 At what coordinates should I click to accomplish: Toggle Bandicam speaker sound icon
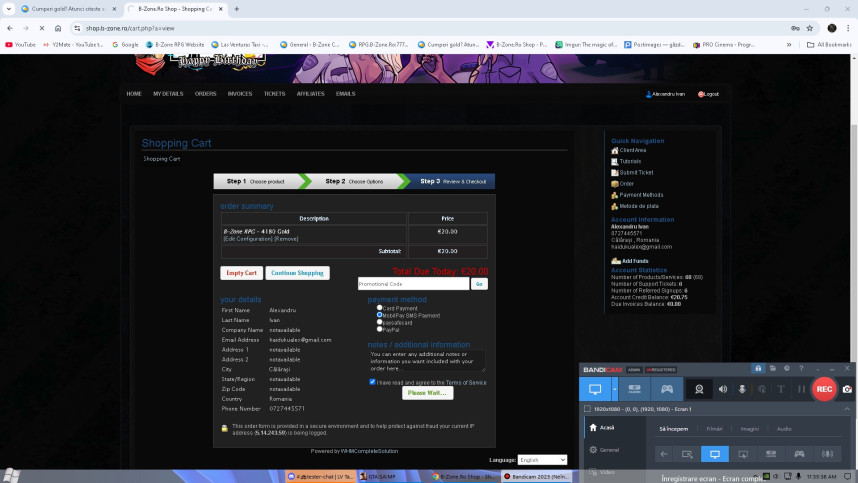[x=723, y=389]
